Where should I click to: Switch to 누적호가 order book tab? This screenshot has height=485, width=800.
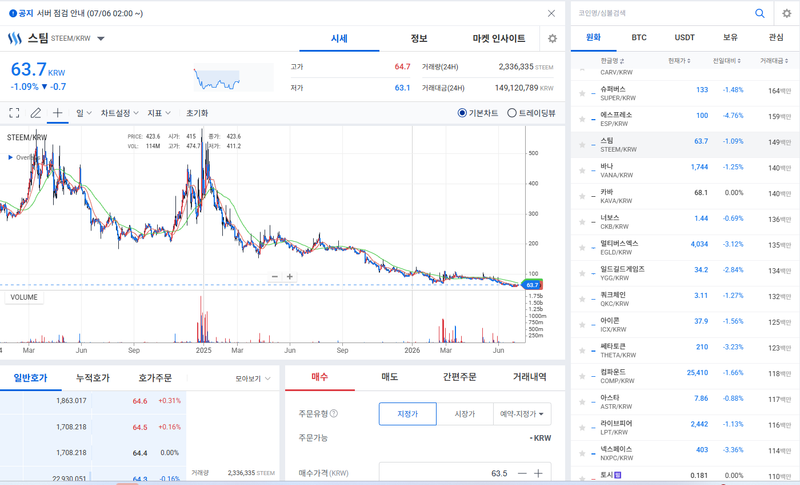pyautogui.click(x=93, y=378)
